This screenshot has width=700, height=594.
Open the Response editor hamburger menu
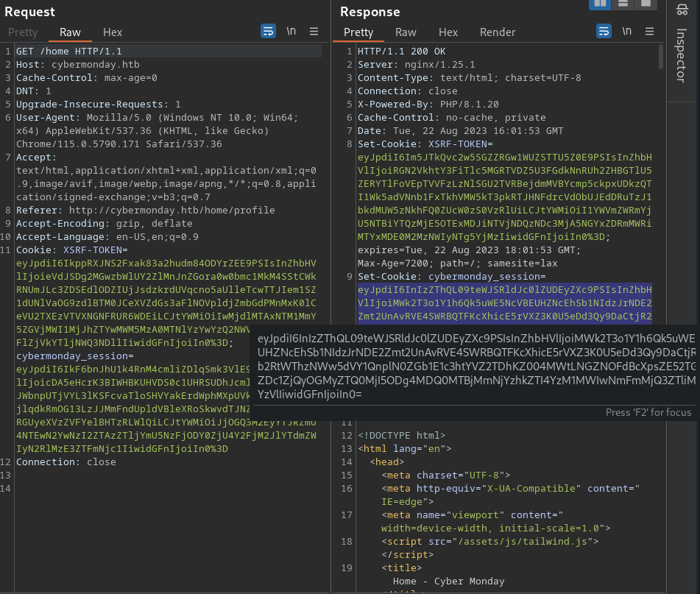649,31
